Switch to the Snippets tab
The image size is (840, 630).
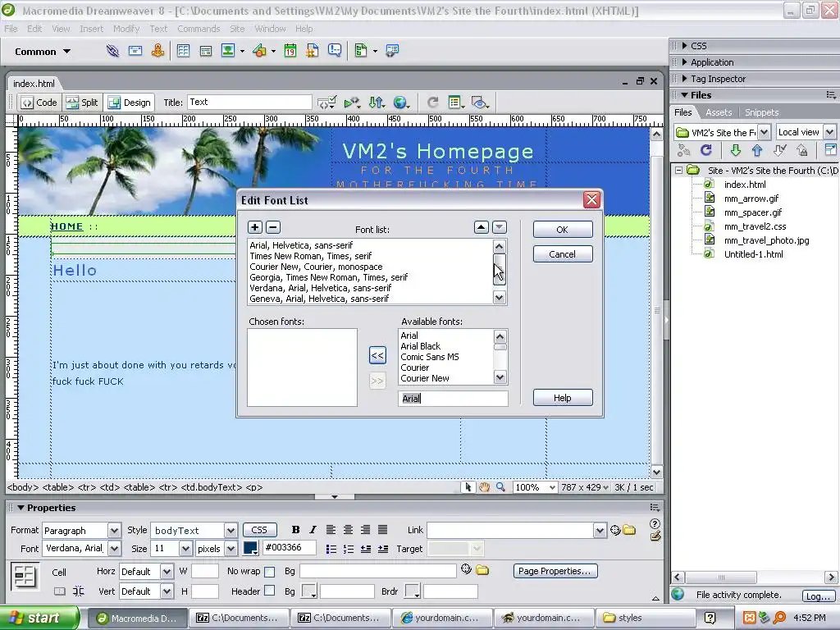click(762, 112)
